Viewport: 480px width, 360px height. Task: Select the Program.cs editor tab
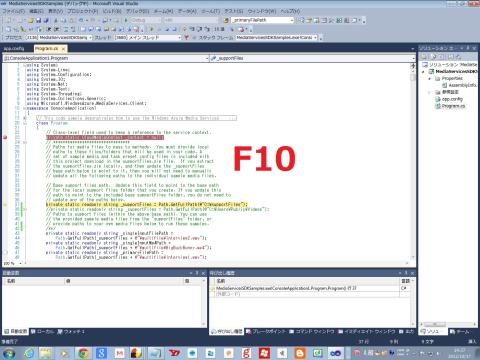coord(47,49)
